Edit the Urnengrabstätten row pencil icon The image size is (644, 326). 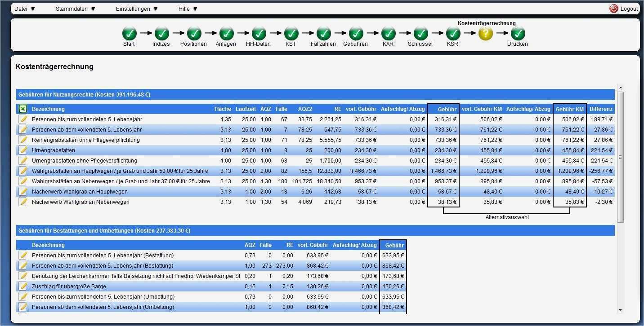click(23, 150)
